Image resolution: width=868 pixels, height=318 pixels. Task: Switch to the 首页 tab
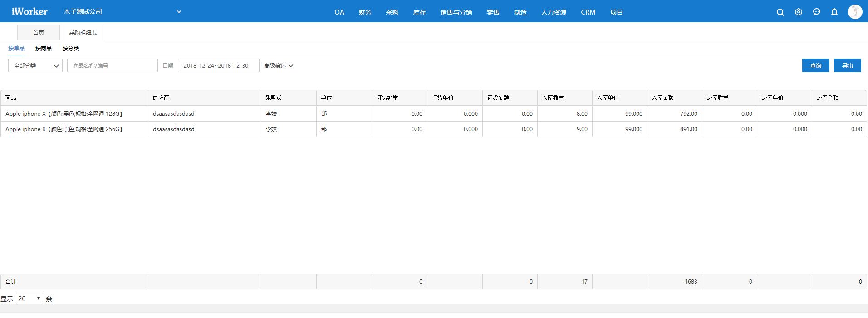tap(39, 33)
